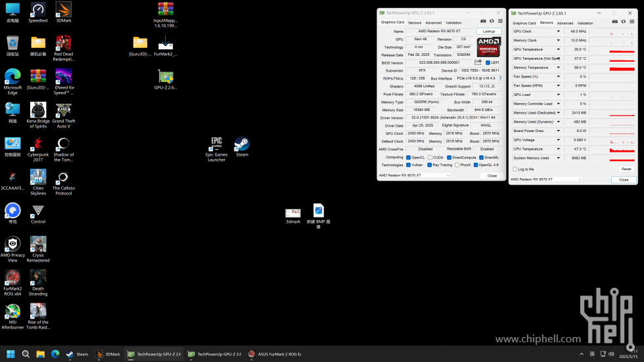Click the refresh icon in the Sensors GPU-Z window

(x=624, y=21)
